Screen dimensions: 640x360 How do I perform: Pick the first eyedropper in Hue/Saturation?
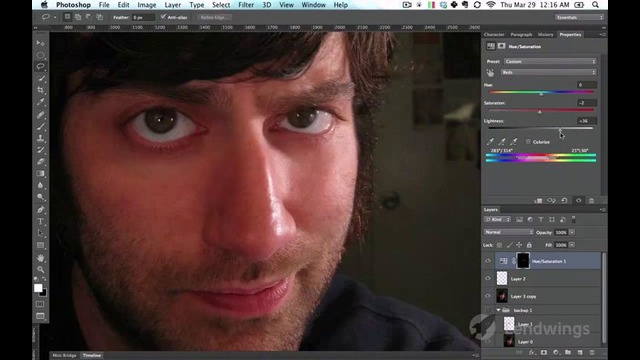(x=490, y=142)
